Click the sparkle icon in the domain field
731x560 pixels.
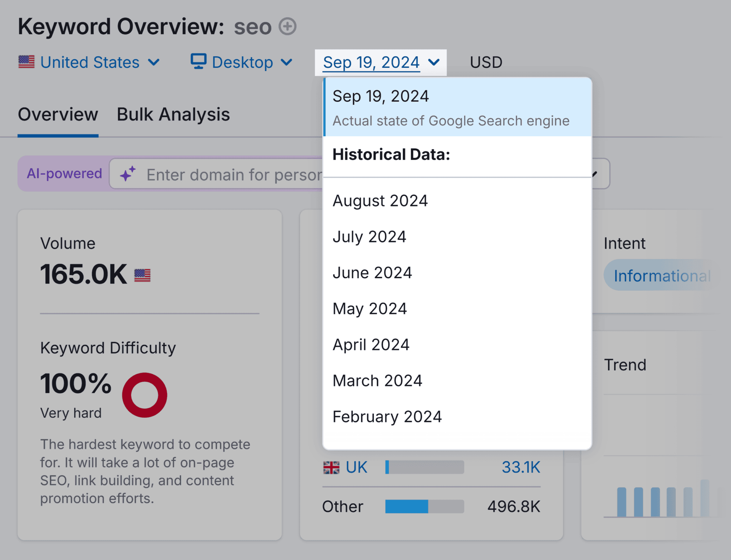(x=127, y=174)
